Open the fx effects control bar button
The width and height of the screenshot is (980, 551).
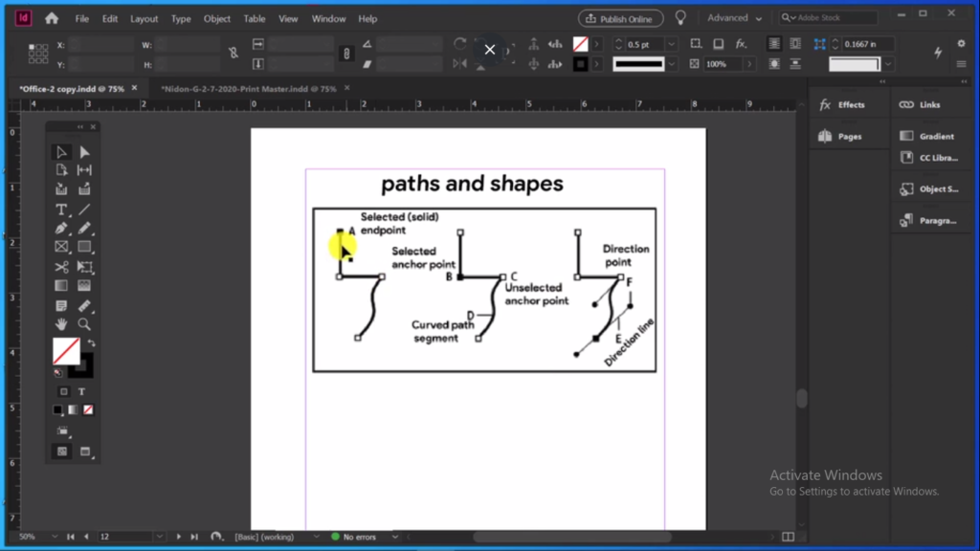[741, 44]
